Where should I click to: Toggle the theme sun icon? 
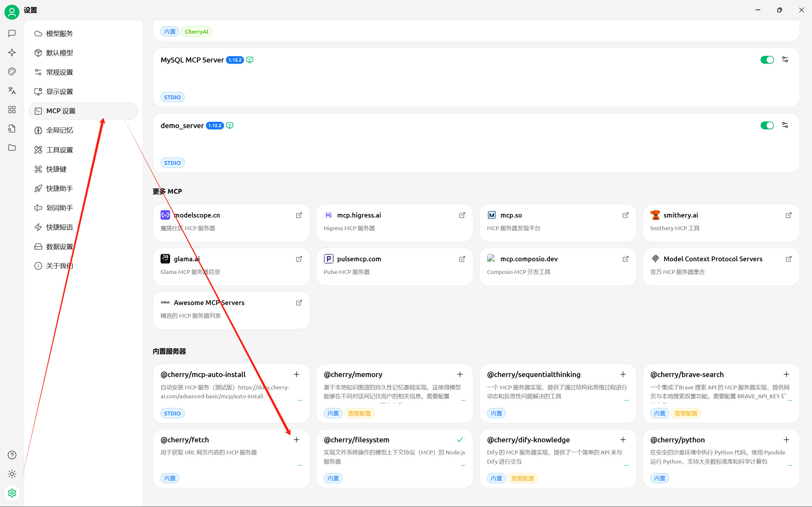point(12,474)
